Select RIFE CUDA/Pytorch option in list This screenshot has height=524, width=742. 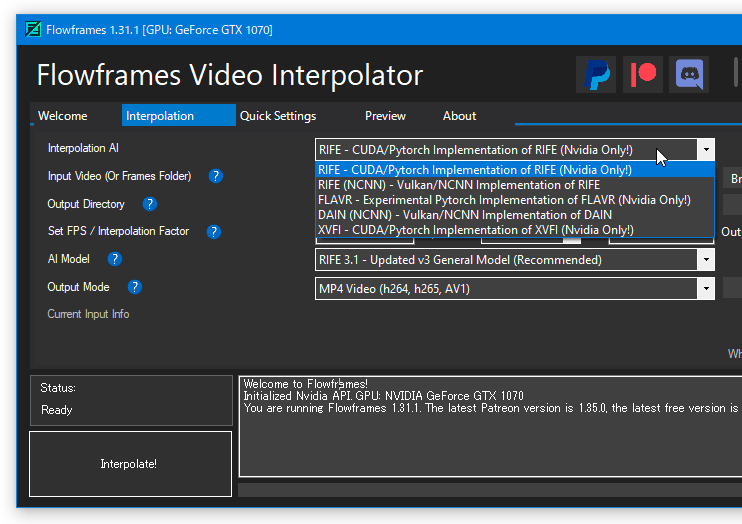pos(515,169)
